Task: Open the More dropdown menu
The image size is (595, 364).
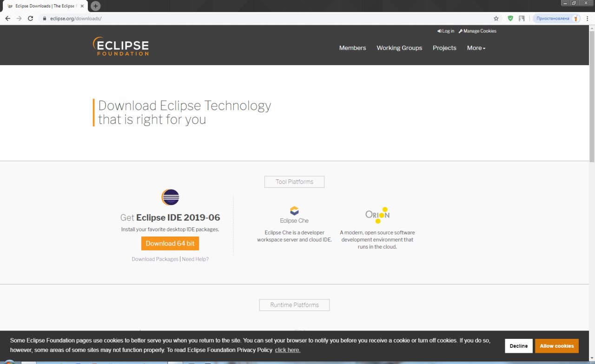Action: [476, 48]
